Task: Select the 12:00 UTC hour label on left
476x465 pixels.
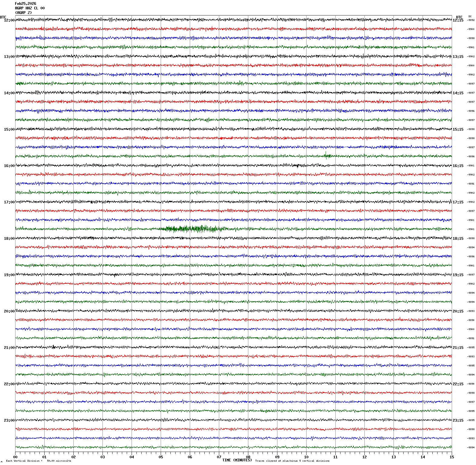Action: (9, 20)
